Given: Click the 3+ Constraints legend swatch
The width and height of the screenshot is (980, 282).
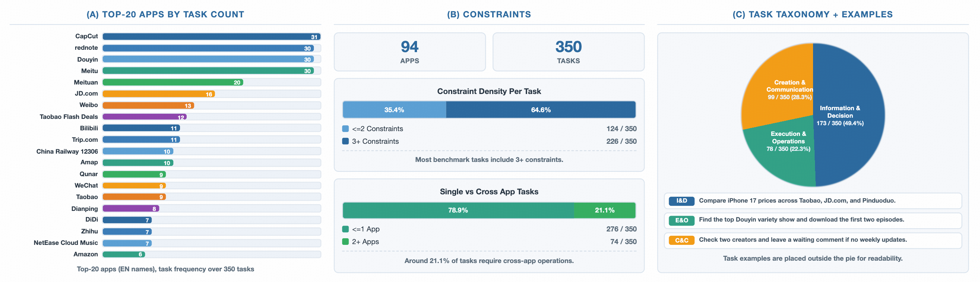Looking at the screenshot, I should [x=345, y=141].
